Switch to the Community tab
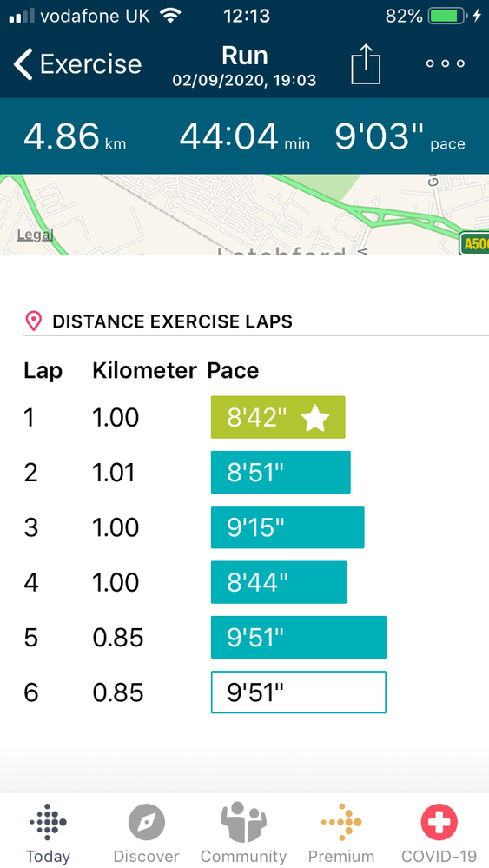489x868 pixels. (x=243, y=822)
